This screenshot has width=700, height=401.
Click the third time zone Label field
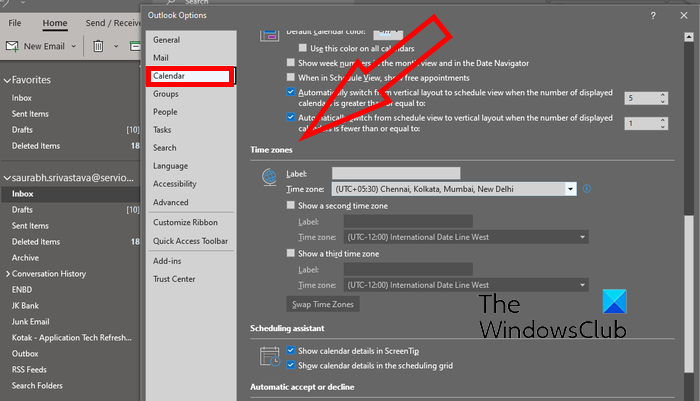[408, 269]
